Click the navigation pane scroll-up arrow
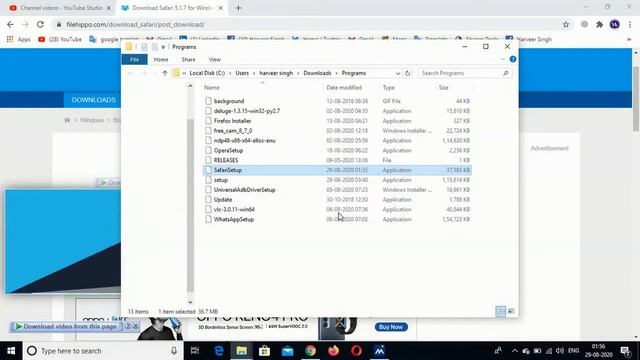640x360 pixels. click(190, 86)
